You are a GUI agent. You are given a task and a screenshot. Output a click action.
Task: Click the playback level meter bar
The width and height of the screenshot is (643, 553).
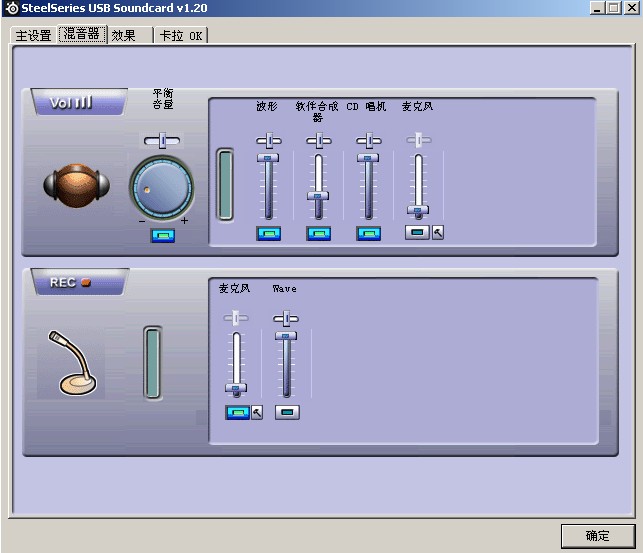225,185
